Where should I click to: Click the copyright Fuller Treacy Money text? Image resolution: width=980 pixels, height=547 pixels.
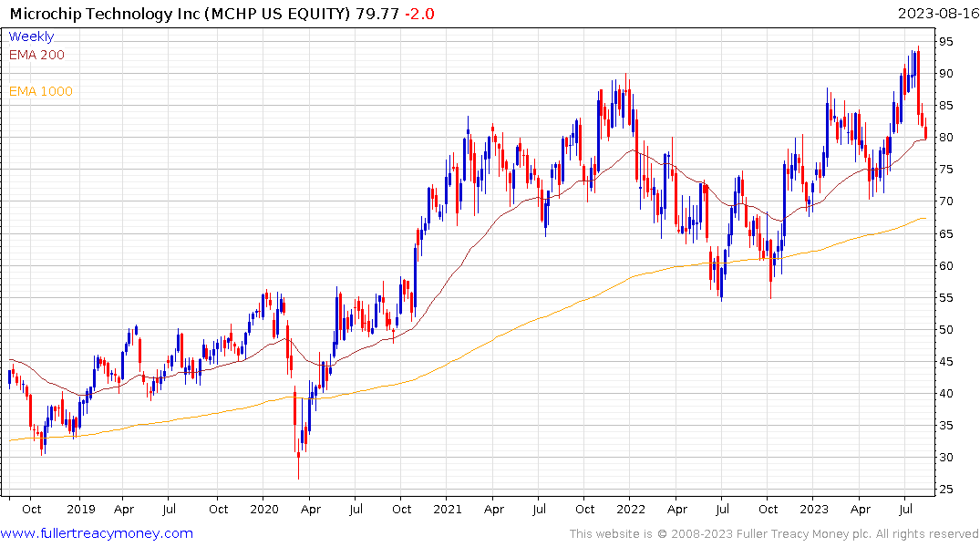774,534
